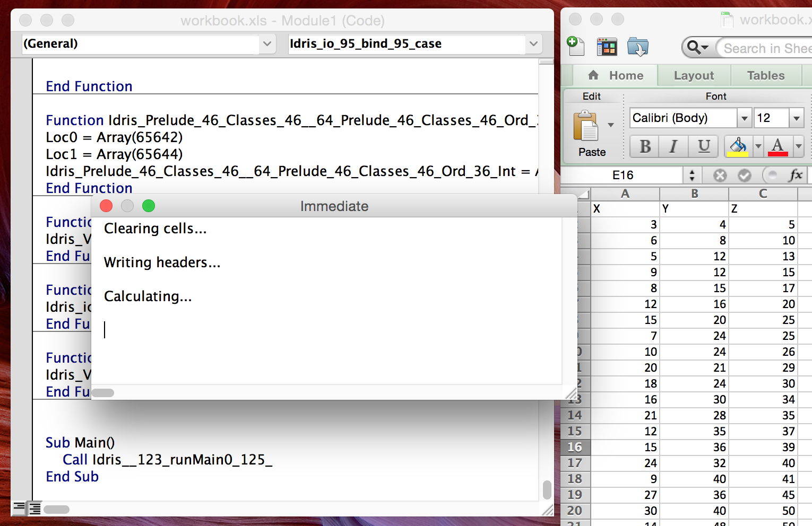Open the Calibri (Body) font name dropdown

point(744,118)
